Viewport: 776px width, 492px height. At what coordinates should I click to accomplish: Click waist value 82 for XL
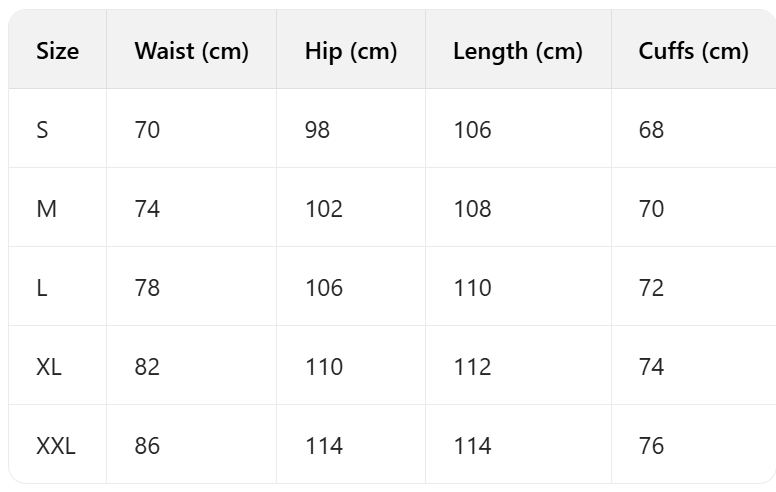[147, 367]
